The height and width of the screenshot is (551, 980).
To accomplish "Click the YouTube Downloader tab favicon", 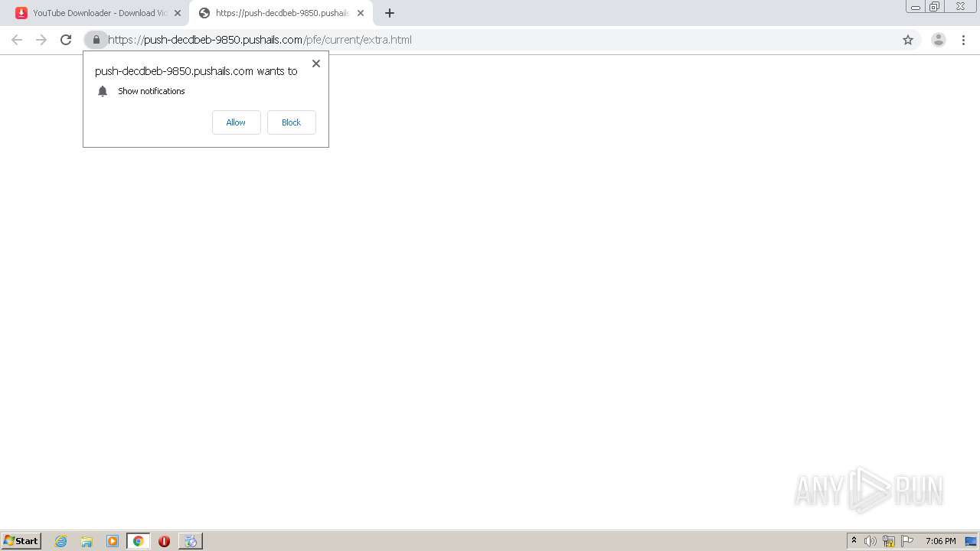I will tap(21, 13).
